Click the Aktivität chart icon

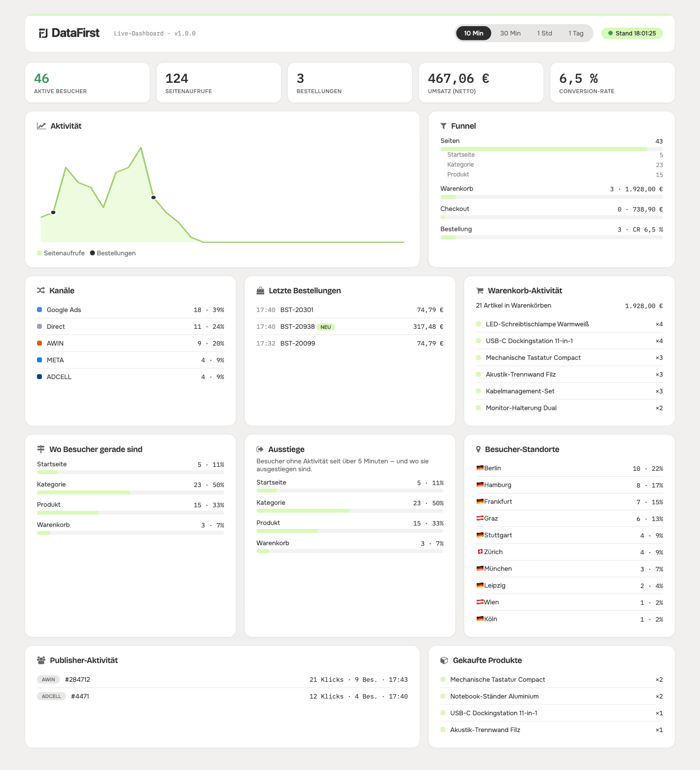coord(41,126)
